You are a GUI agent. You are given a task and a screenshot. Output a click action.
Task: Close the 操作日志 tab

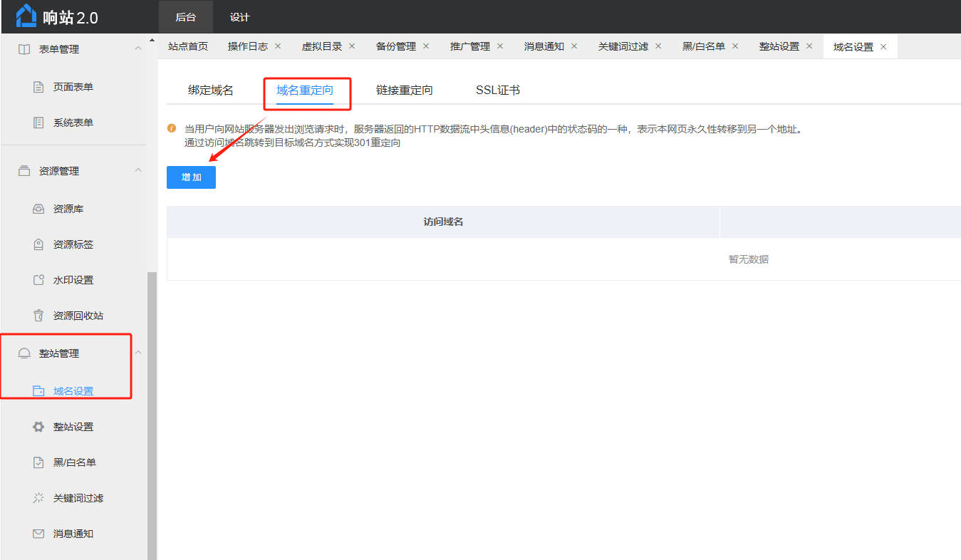point(278,46)
